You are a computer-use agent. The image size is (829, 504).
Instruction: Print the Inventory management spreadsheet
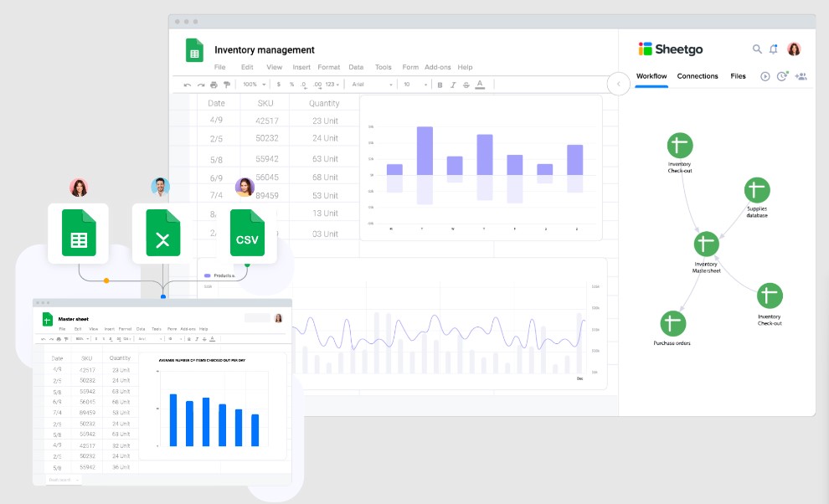[214, 85]
